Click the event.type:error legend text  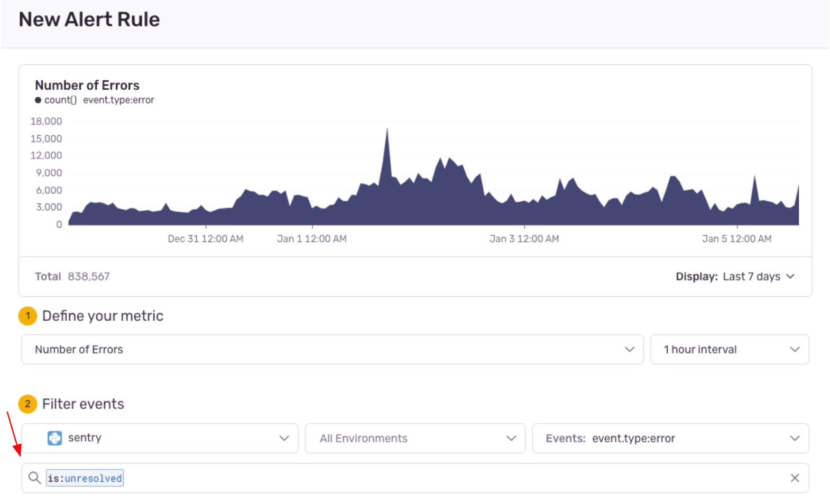(x=118, y=100)
